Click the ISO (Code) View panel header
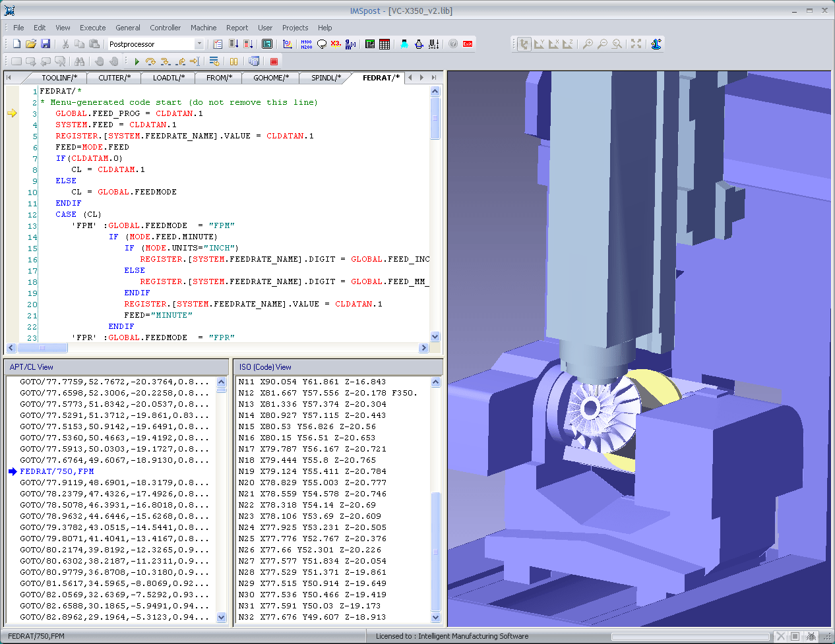The image size is (835, 644). pos(338,367)
